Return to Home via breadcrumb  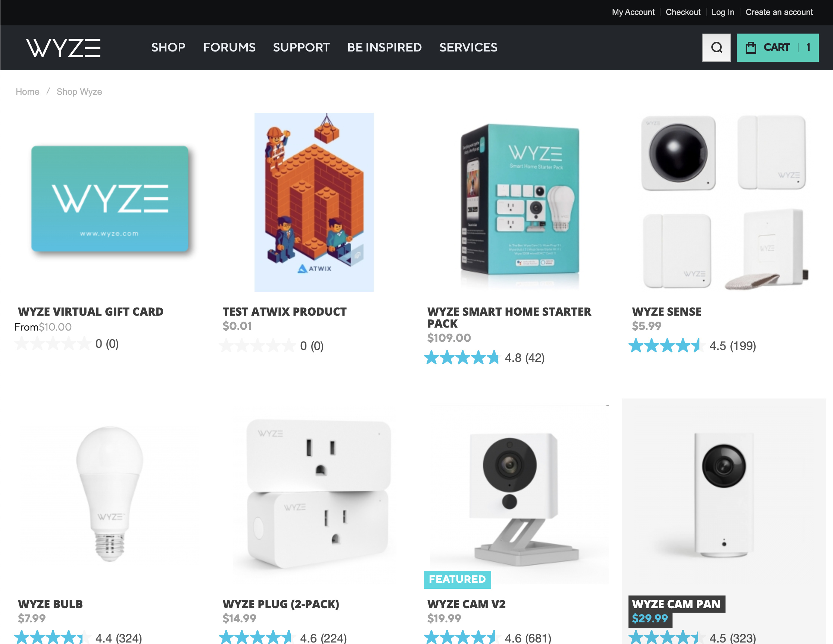[28, 92]
